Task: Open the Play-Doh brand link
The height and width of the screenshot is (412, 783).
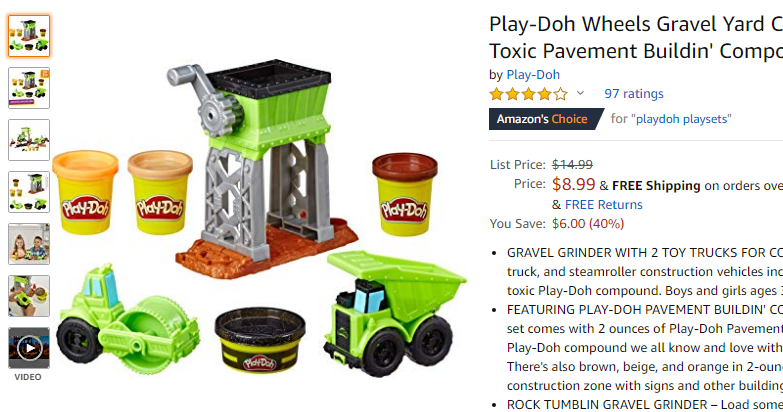Action: [533, 74]
